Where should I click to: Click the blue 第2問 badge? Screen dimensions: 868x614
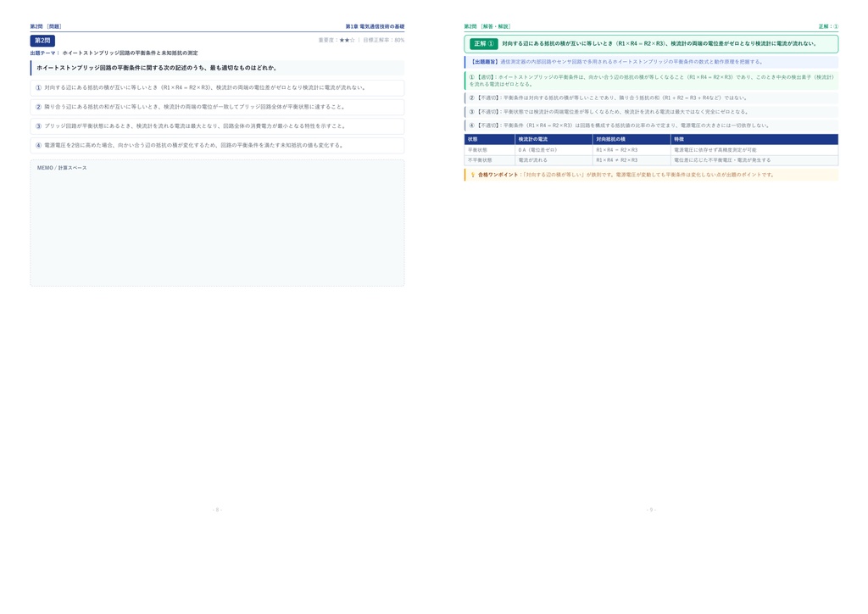[x=42, y=41]
